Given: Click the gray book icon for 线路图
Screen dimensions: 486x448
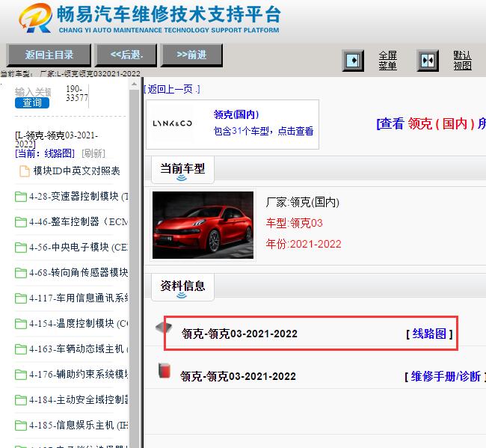Looking at the screenshot, I should [164, 327].
